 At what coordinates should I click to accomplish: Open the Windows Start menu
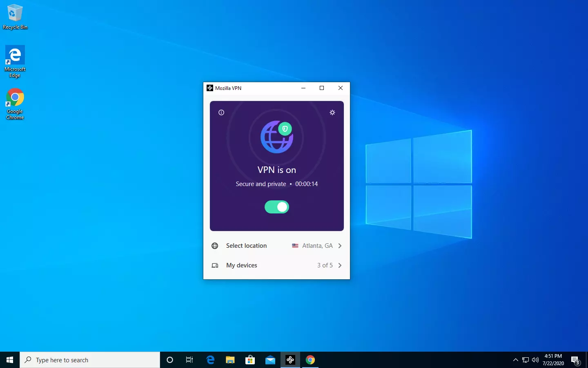click(10, 360)
